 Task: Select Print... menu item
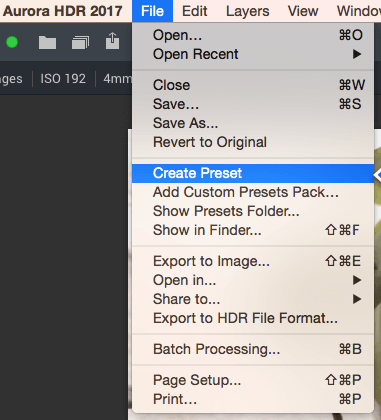coord(253,399)
